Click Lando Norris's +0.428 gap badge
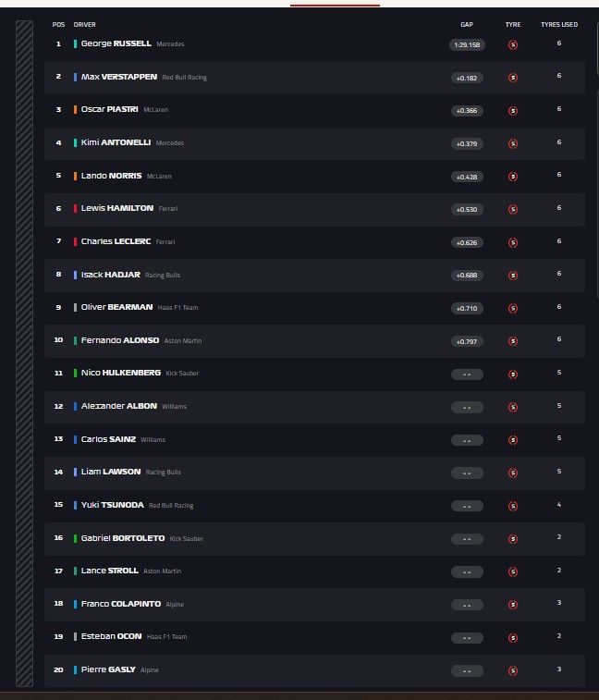The image size is (599, 700). [x=467, y=177]
